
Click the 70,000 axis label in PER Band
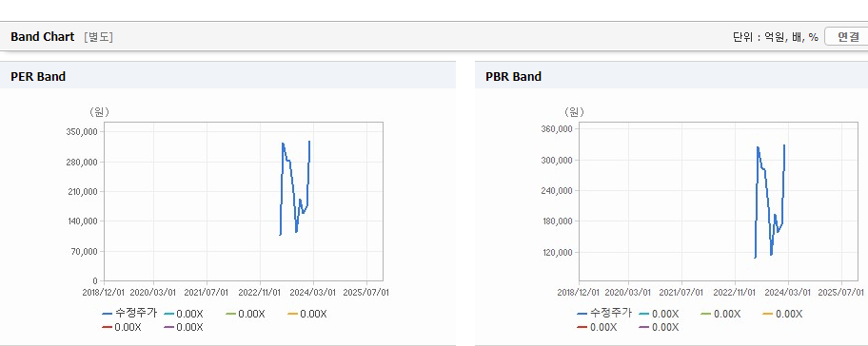pyautogui.click(x=84, y=251)
